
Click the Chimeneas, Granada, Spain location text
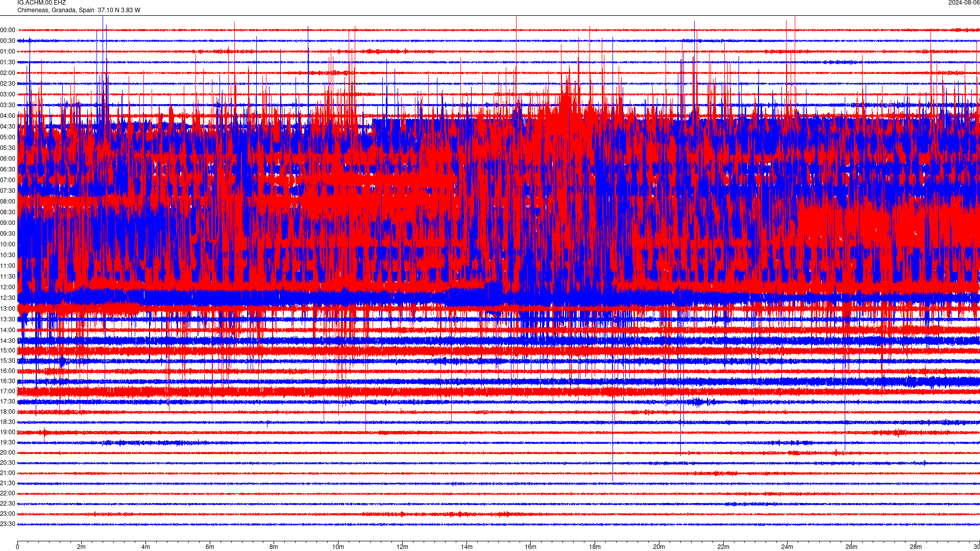click(x=56, y=10)
